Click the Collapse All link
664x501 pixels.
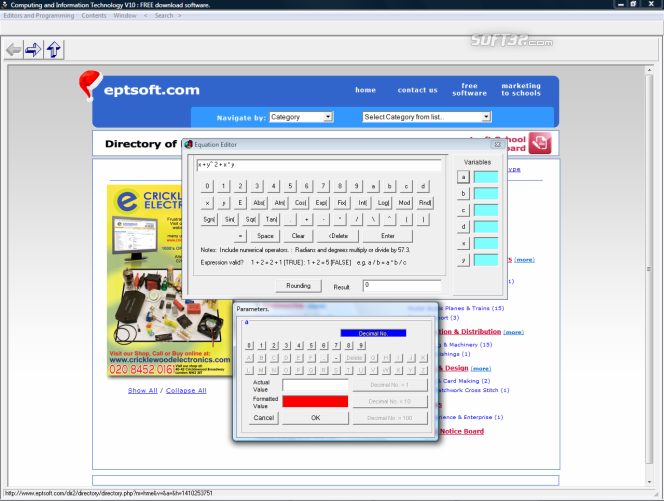pos(186,390)
